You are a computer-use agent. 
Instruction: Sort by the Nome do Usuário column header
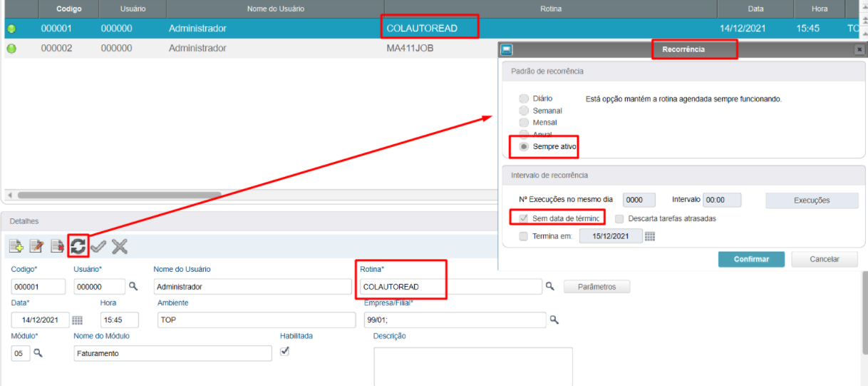pyautogui.click(x=275, y=9)
